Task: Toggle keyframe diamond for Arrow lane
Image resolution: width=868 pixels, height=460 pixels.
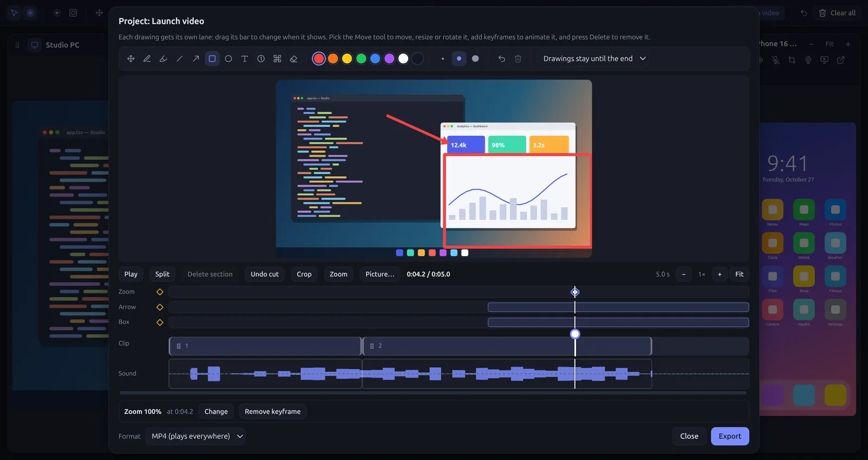Action: (160, 307)
